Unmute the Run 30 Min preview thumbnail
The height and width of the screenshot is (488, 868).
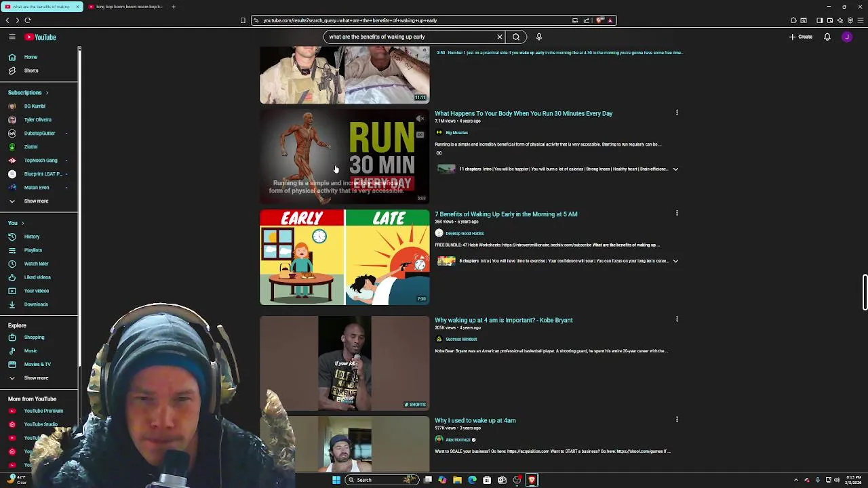tap(420, 119)
